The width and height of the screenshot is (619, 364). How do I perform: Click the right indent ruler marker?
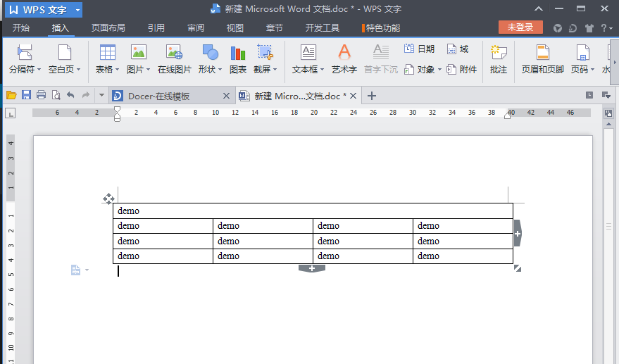[x=507, y=115]
